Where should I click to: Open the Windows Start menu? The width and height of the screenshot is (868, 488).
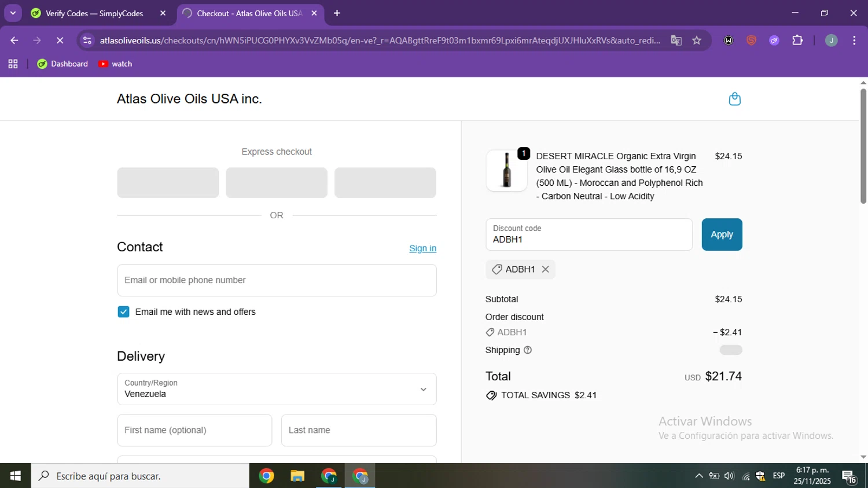tap(15, 476)
